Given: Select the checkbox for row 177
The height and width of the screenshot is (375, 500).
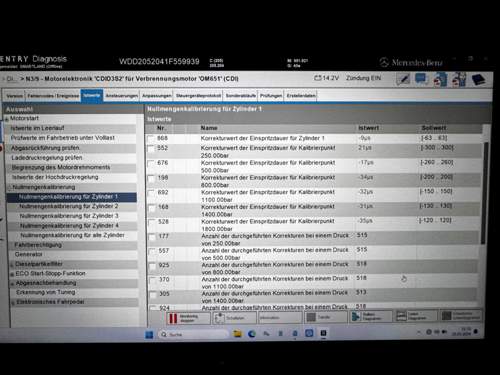Looking at the screenshot, I should point(152,237).
